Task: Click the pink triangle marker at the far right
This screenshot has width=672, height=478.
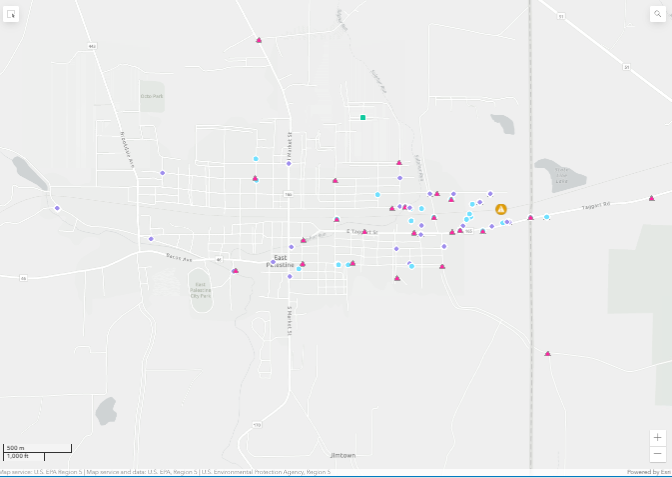Action: [x=651, y=198]
